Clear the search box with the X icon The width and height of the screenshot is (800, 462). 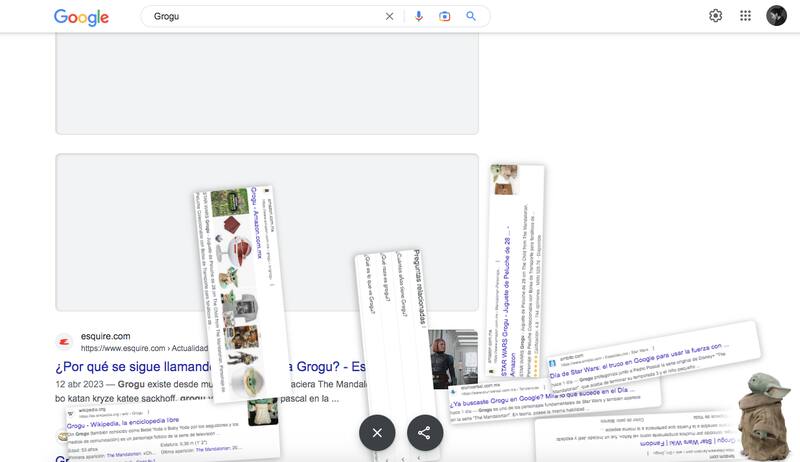pyautogui.click(x=389, y=16)
